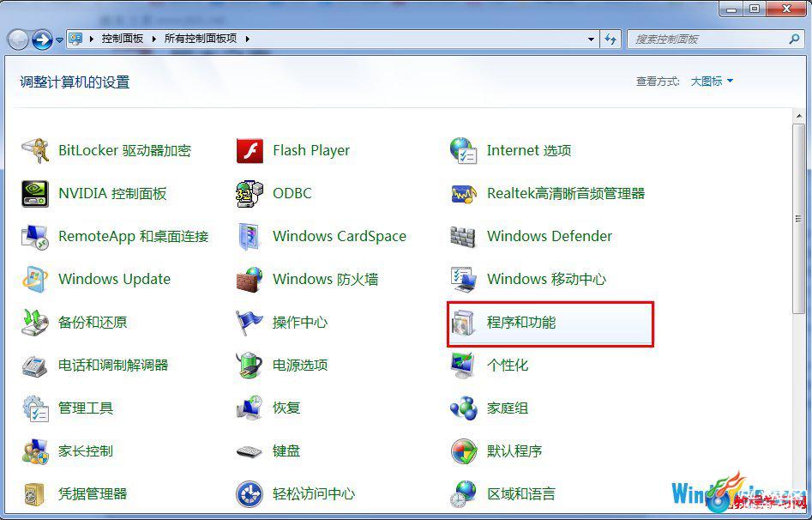This screenshot has height=520, width=812.
Task: Expand address bar history dropdown arrow
Action: click(x=591, y=39)
